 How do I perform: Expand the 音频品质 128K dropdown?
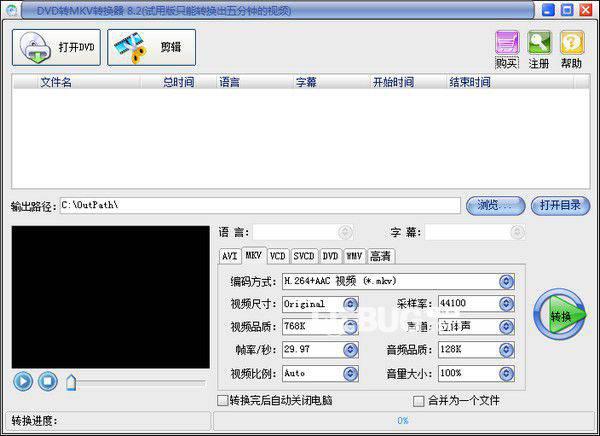(506, 350)
